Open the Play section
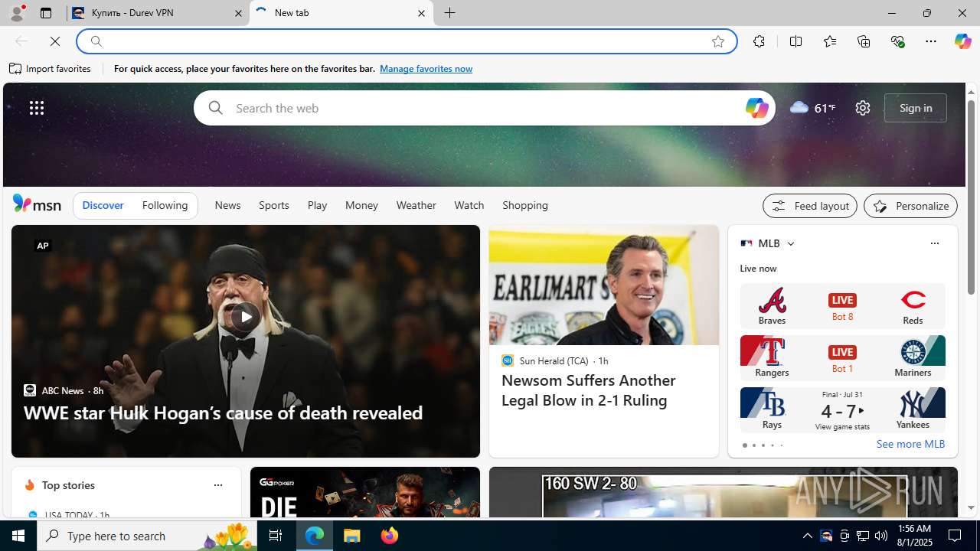The image size is (980, 551). (x=317, y=205)
